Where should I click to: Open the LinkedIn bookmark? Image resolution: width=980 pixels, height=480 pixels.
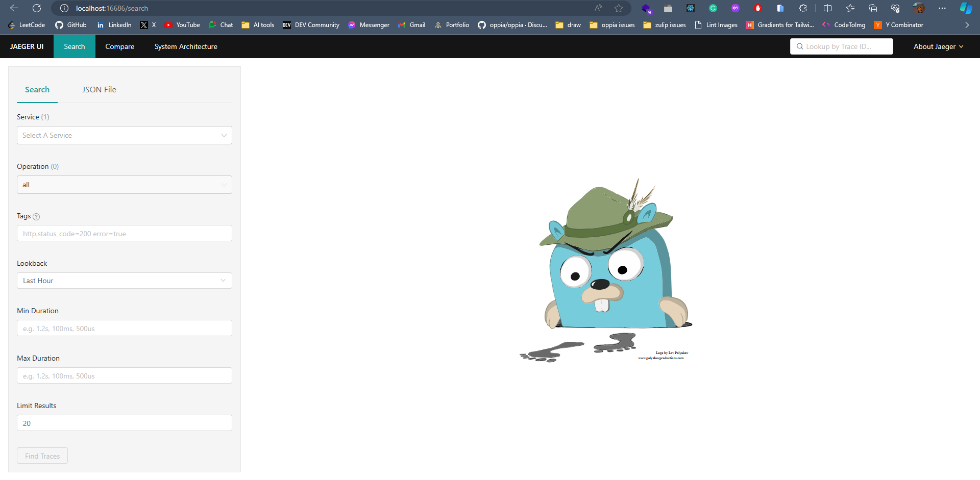click(x=114, y=25)
